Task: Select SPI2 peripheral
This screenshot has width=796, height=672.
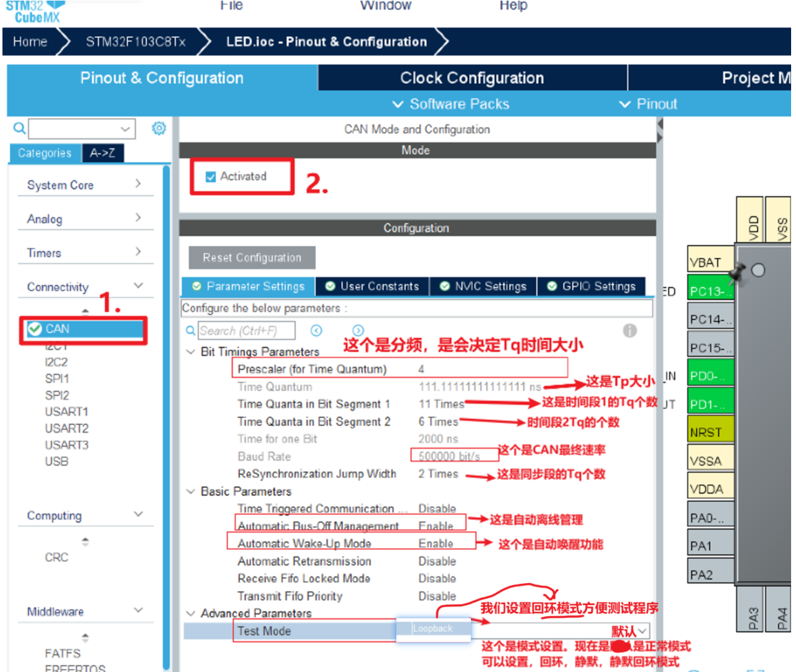Action: pos(57,395)
